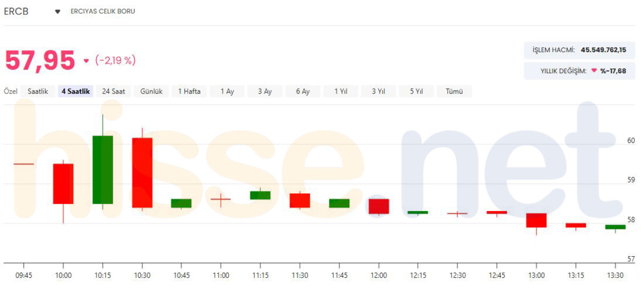Click the green 10:45 candlestick
The image size is (644, 289).
point(181,203)
